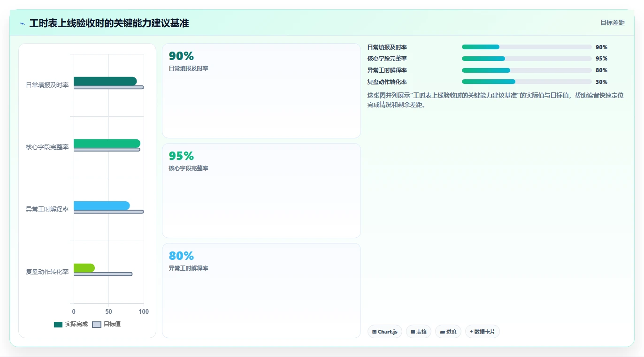Click the chart description paragraph text
Image resolution: width=644 pixels, height=357 pixels.
click(x=495, y=100)
